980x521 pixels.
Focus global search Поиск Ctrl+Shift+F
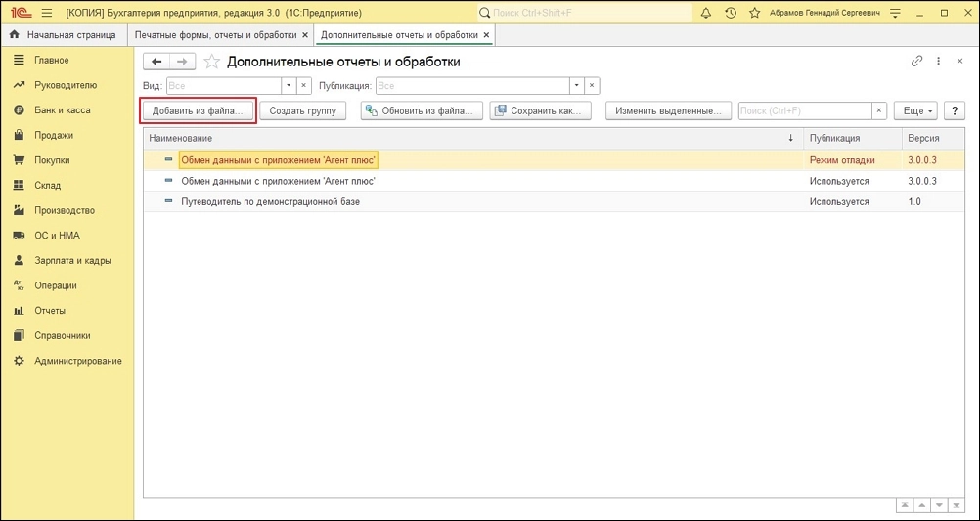pyautogui.click(x=584, y=13)
